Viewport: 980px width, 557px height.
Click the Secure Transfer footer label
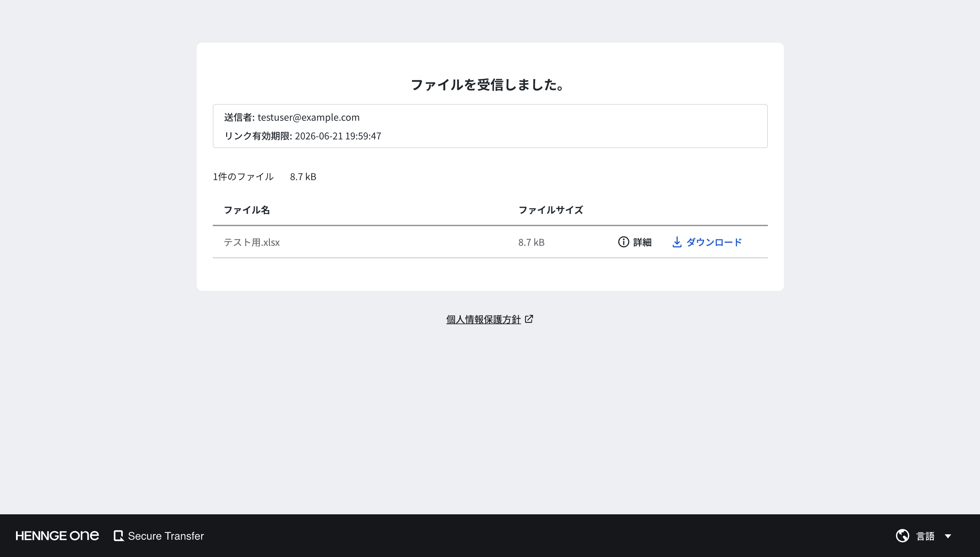(166, 536)
